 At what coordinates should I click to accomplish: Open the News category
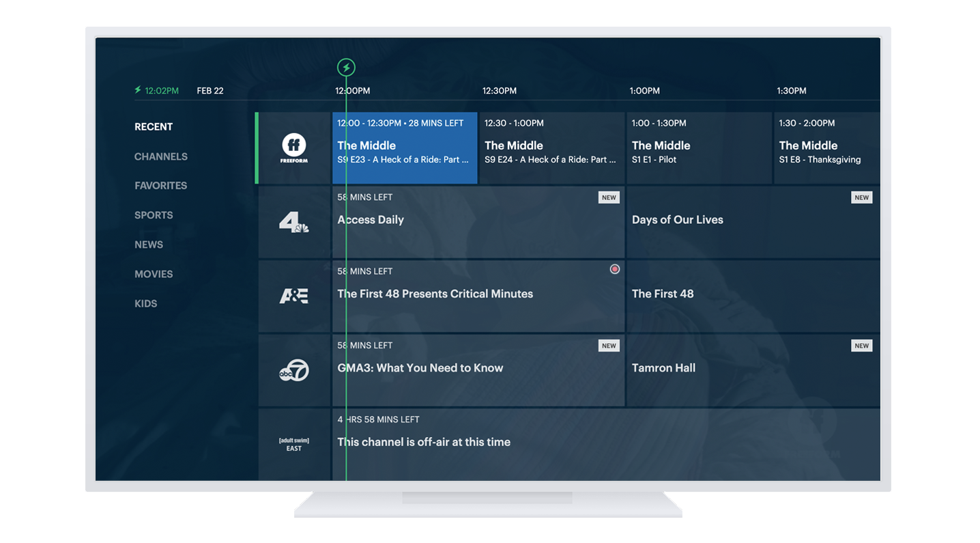tap(149, 245)
